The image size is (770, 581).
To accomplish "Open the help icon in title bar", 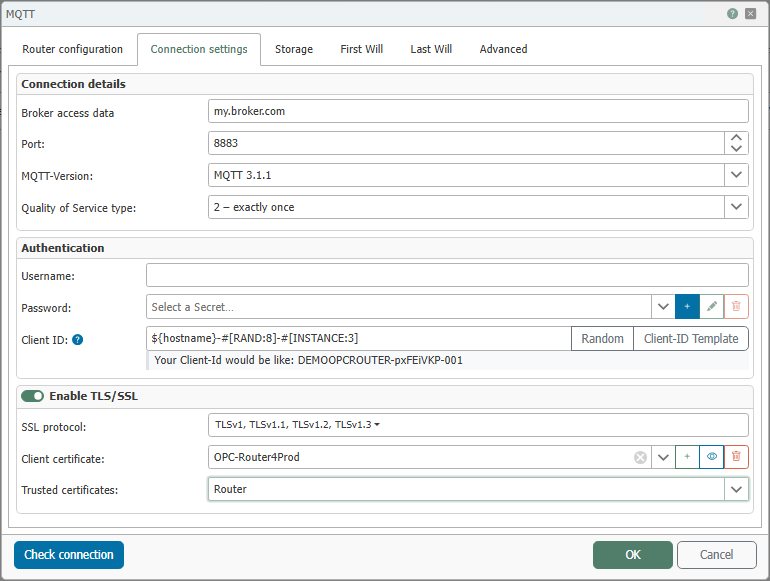I will coord(732,14).
